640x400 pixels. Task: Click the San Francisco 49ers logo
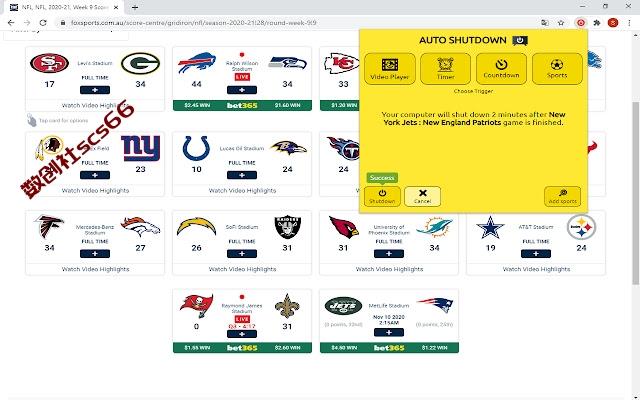(49, 63)
